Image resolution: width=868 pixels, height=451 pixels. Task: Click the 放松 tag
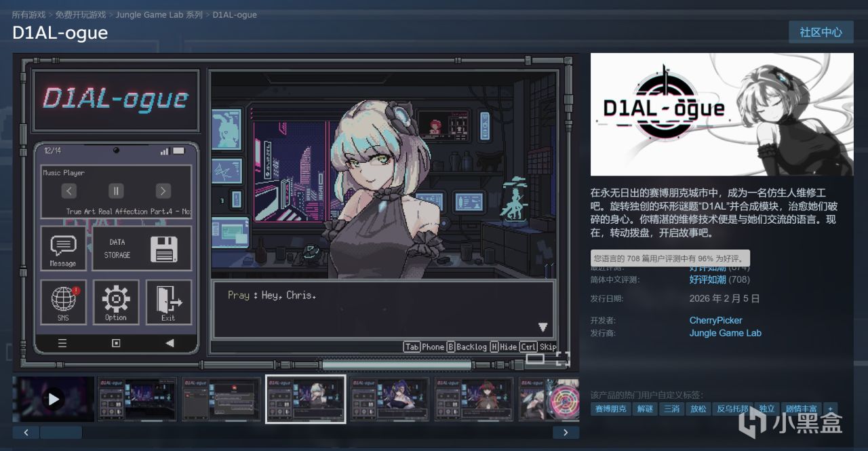(698, 409)
